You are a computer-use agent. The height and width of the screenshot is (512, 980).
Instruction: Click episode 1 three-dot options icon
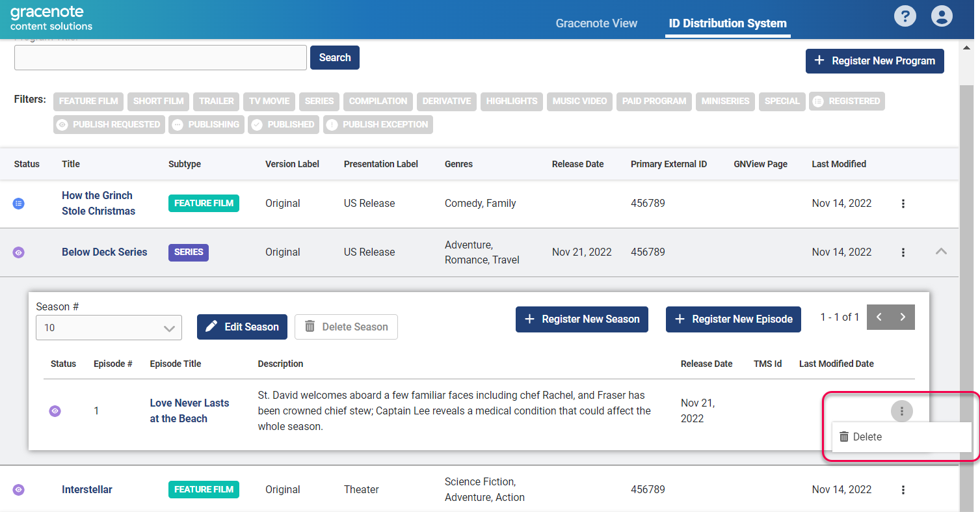(901, 411)
